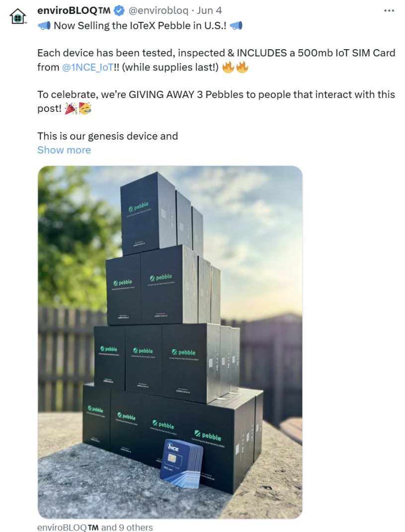The width and height of the screenshot is (405, 532).
Task: Follow the @1NCE_IoT mention link
Action: (x=87, y=67)
